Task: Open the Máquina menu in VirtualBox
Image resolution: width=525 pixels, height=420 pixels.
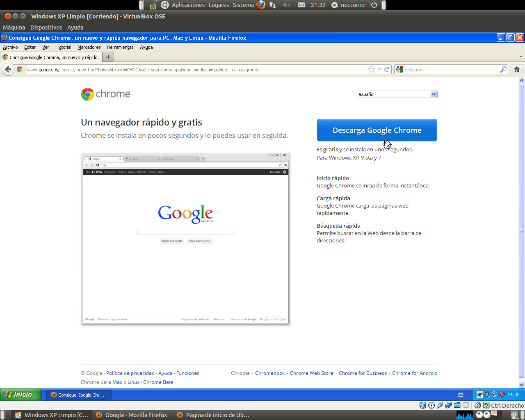Action: tap(14, 27)
